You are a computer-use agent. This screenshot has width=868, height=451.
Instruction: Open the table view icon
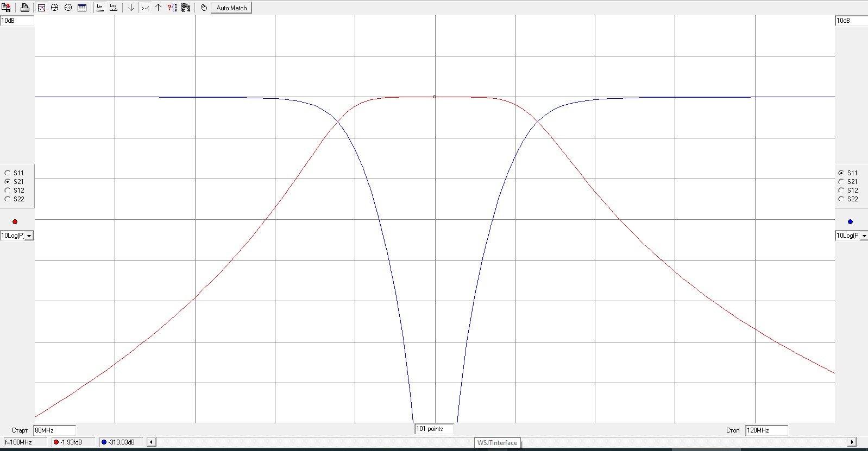(82, 8)
